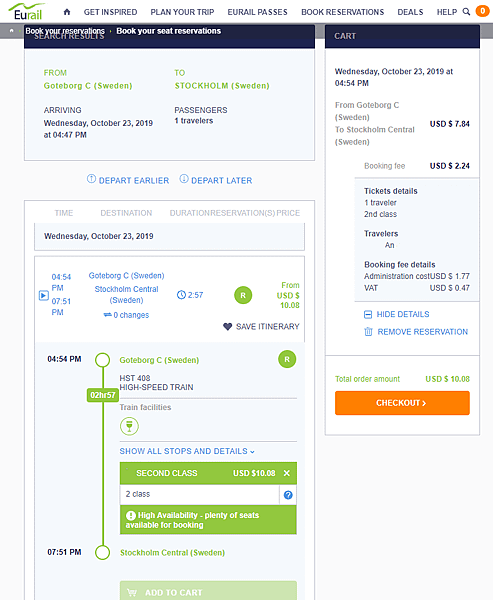Viewport: 493px width, 600px height.
Task: Click the green R reservation badge in results row
Action: click(243, 295)
